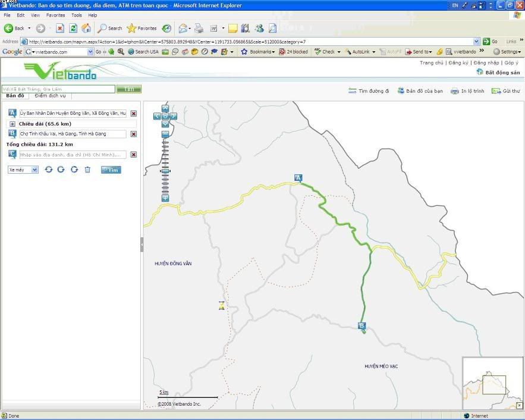The height and width of the screenshot is (420, 525).
Task: Open Google toolbar search box dropdown
Action: (x=90, y=52)
